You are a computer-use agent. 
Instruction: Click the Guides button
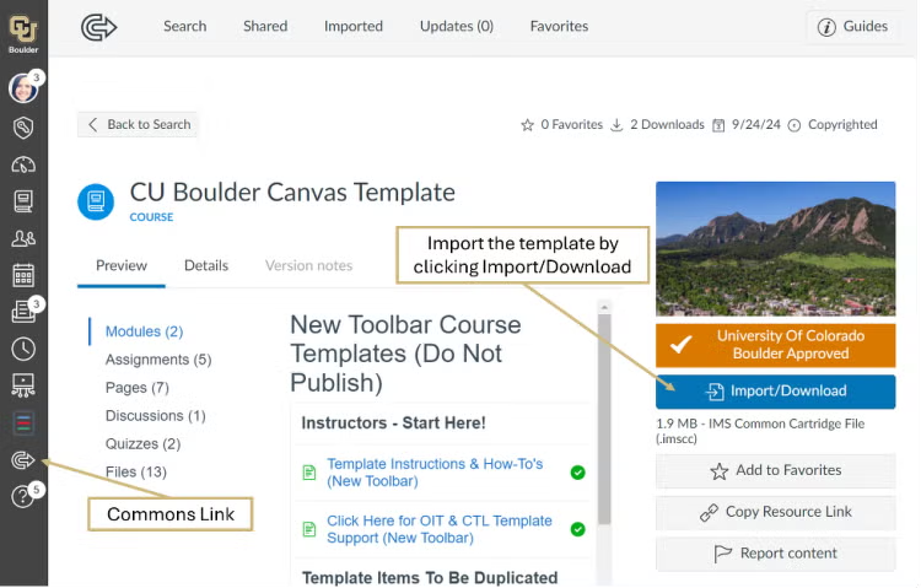[x=853, y=27]
